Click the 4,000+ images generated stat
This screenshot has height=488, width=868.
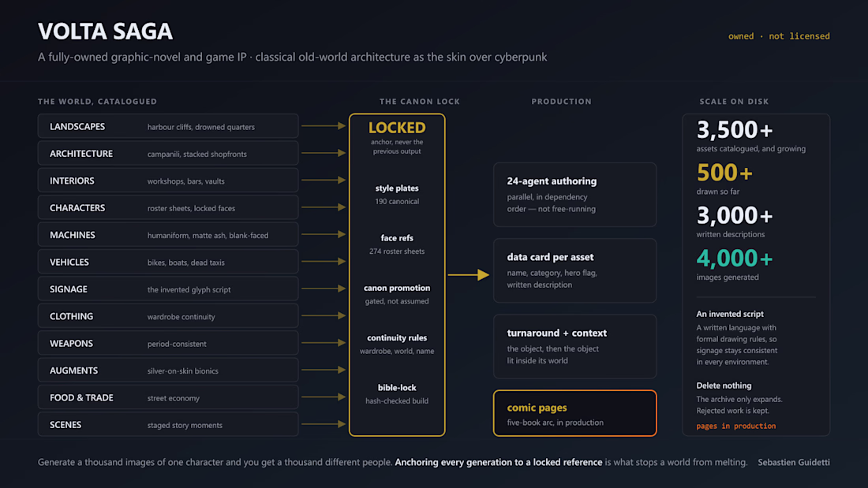(735, 264)
